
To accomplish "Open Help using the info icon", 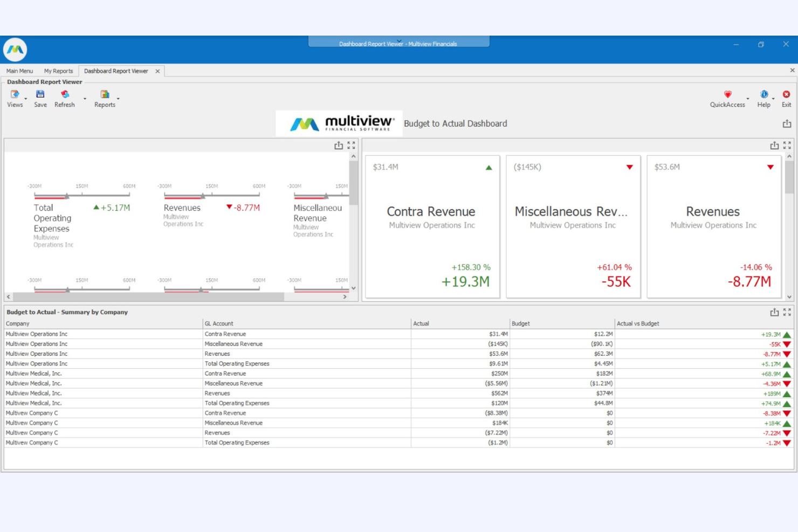I will (x=763, y=95).
